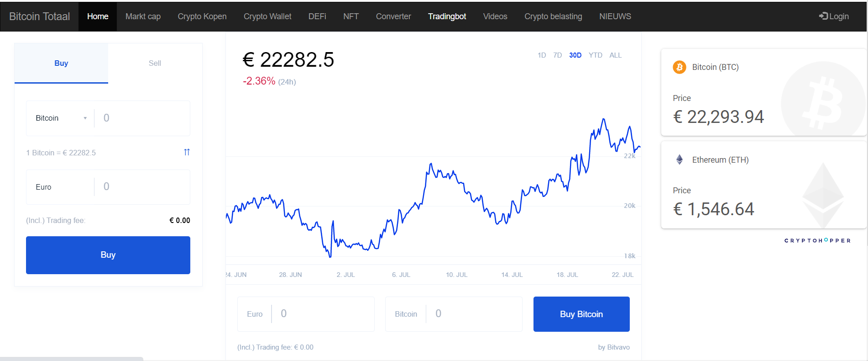Click the horizontal scrollbar at page bottom

pyautogui.click(x=72, y=359)
